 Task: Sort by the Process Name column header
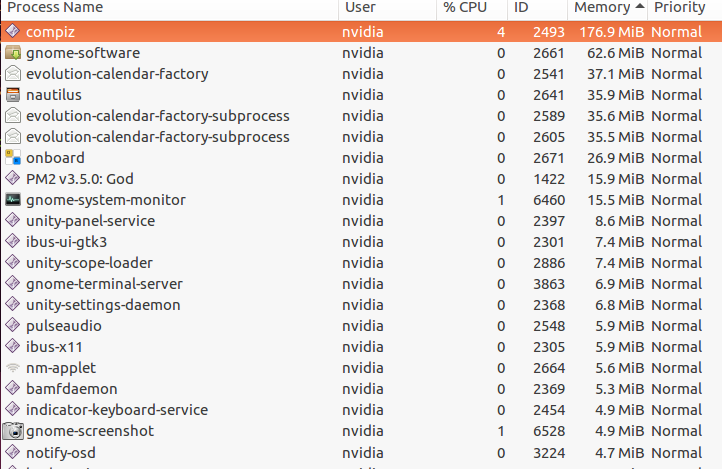pos(169,8)
